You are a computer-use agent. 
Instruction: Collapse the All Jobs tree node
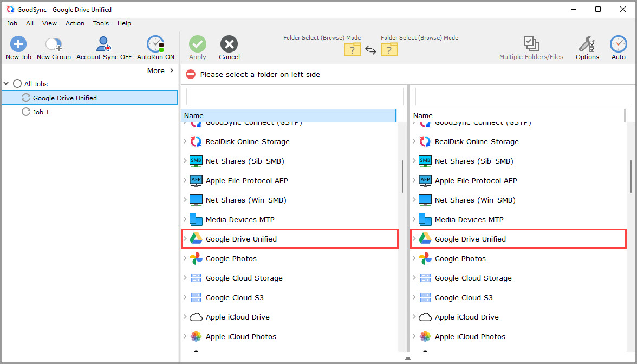click(x=6, y=83)
